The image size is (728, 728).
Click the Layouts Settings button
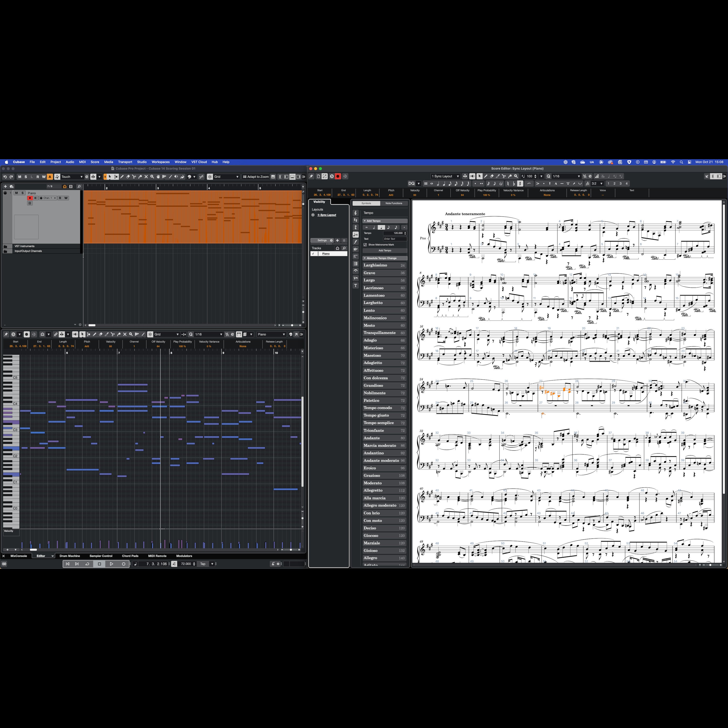[322, 240]
